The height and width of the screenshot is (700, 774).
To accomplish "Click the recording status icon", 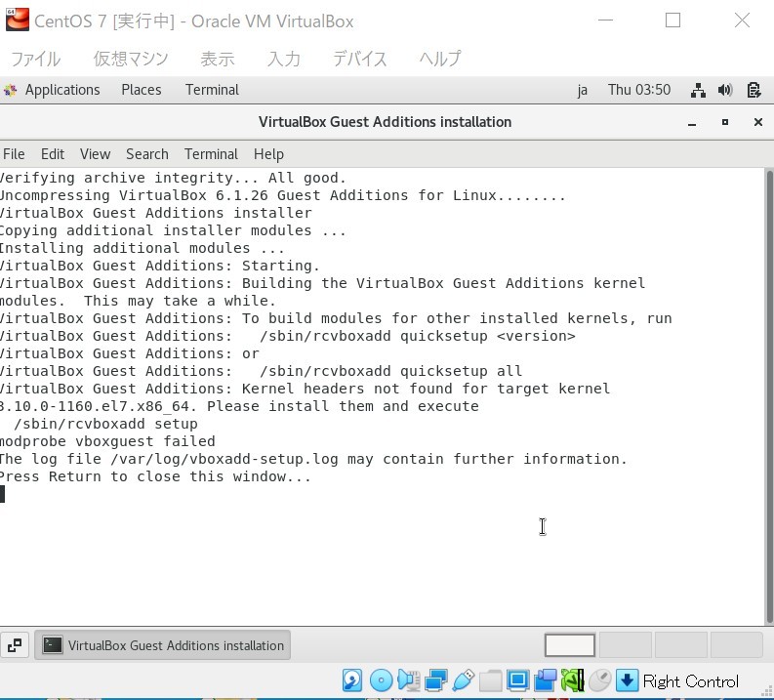I will (x=545, y=680).
